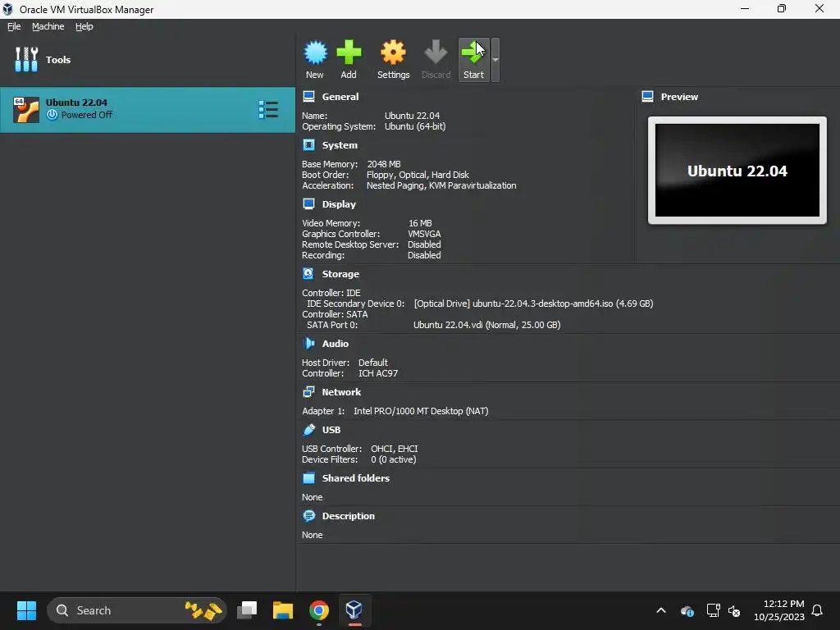The height and width of the screenshot is (630, 840).
Task: Select the Ubuntu 22.04 VM icon
Action: tap(26, 110)
